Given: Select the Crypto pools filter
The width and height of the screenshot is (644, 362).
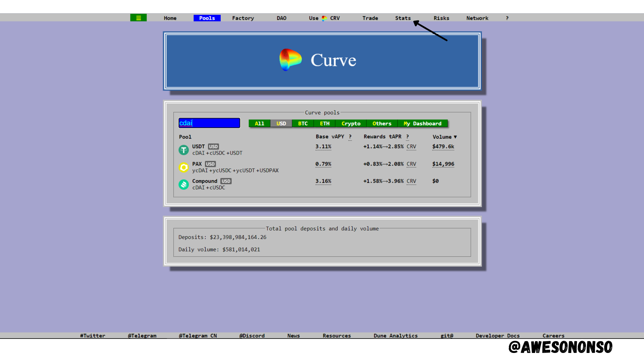Looking at the screenshot, I should click(351, 123).
